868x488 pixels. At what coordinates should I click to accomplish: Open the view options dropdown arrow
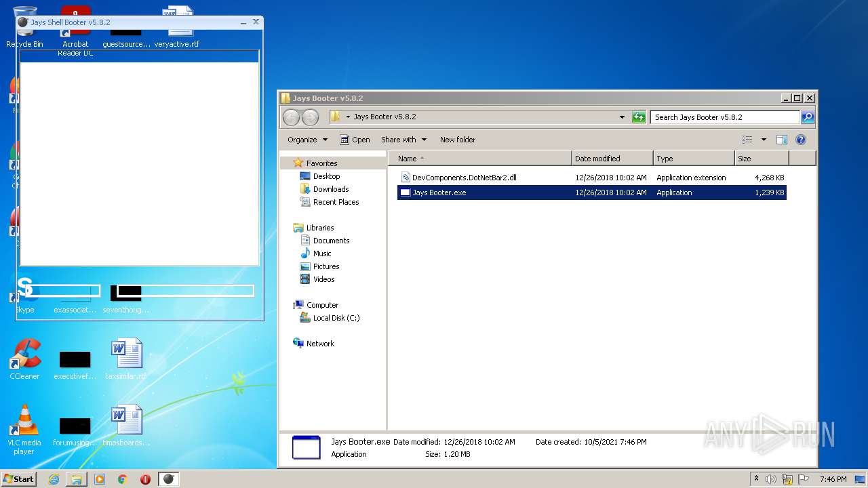click(x=764, y=140)
